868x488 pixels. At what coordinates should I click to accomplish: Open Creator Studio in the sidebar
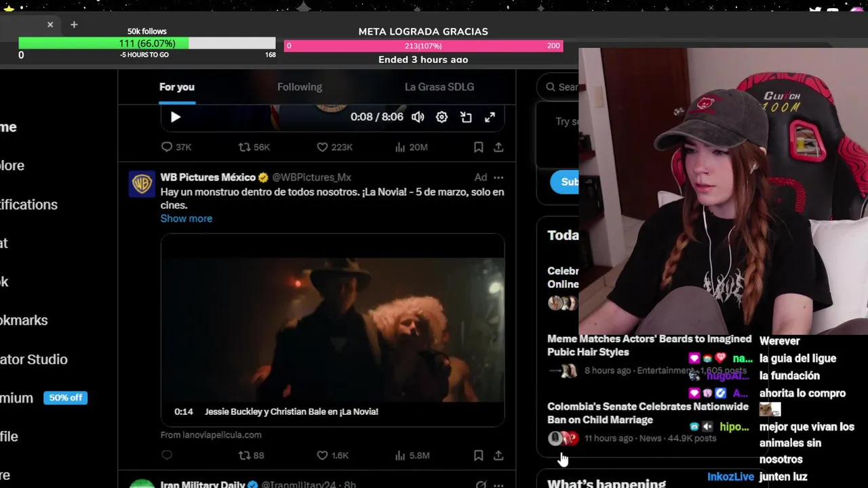tap(34, 359)
